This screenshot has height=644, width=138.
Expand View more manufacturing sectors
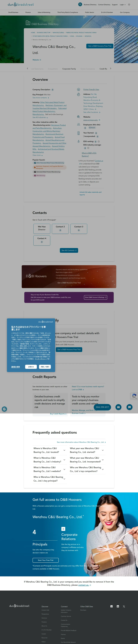[38, 155]
